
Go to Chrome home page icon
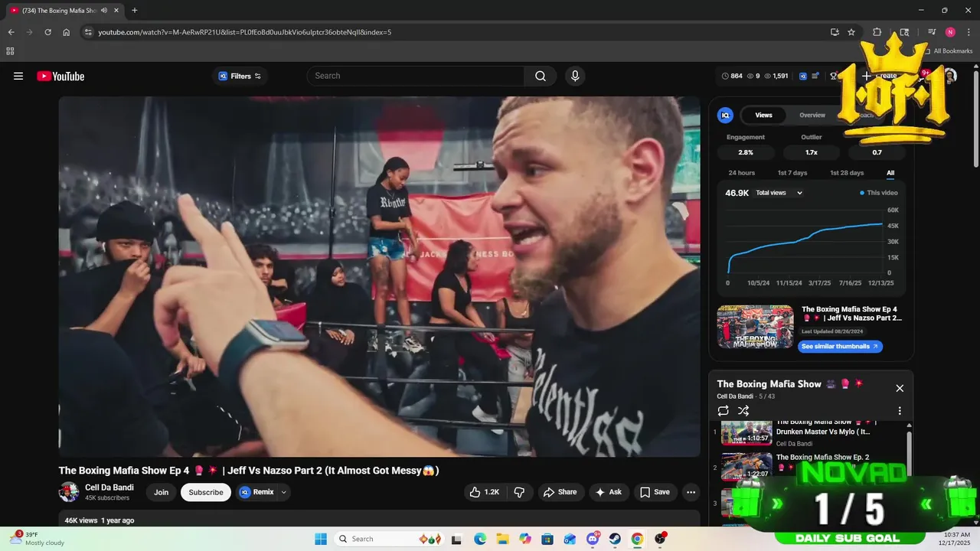point(67,32)
